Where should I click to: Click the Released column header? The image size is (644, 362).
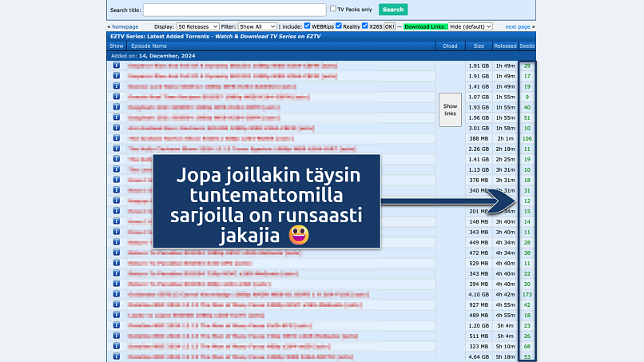505,46
